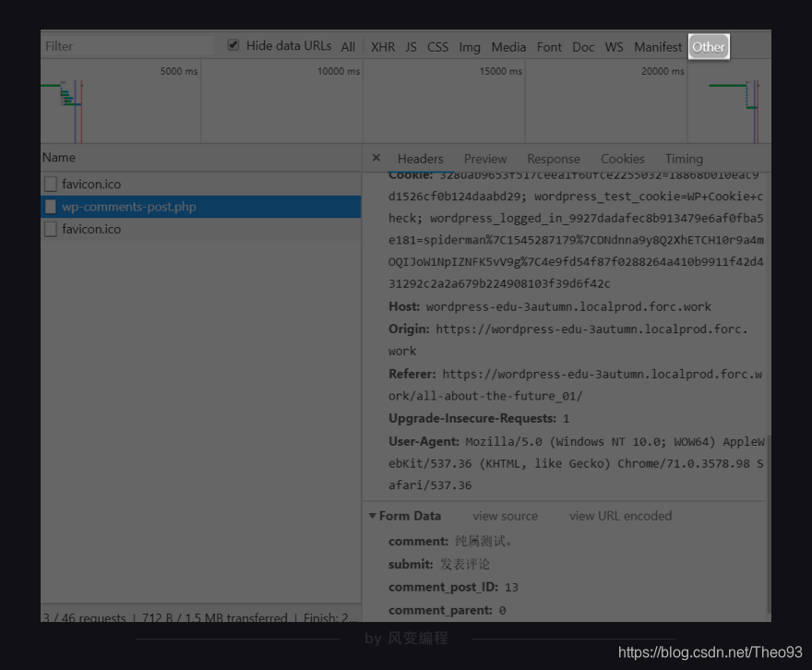The image size is (812, 670).
Task: Open the Timing tab
Action: click(x=684, y=159)
